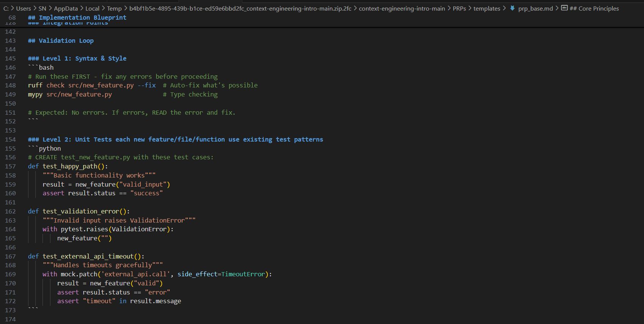The width and height of the screenshot is (644, 324).
Task: Click the '# Expected: No errors' comment line
Action: (x=132, y=112)
